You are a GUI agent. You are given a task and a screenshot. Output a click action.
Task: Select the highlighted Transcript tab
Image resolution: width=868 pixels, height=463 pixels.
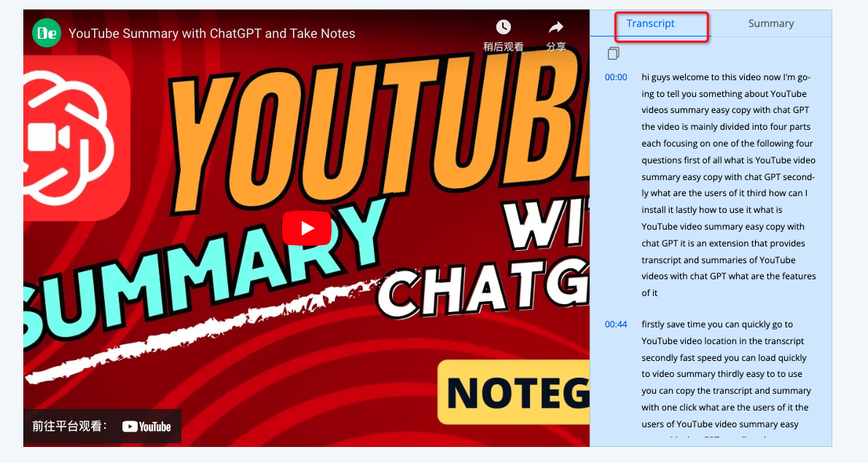[649, 23]
